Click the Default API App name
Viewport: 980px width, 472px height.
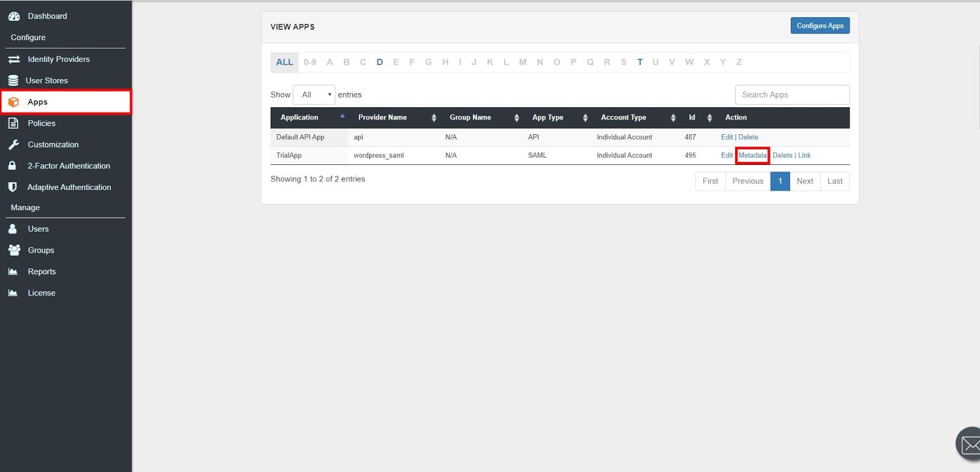coord(300,137)
